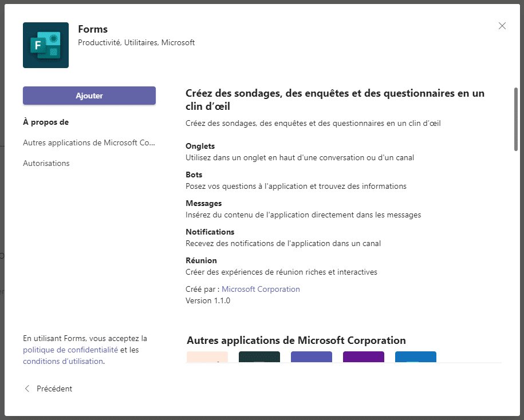Open the Microsoft Corporation creator link
The height and width of the screenshot is (420, 524).
261,289
